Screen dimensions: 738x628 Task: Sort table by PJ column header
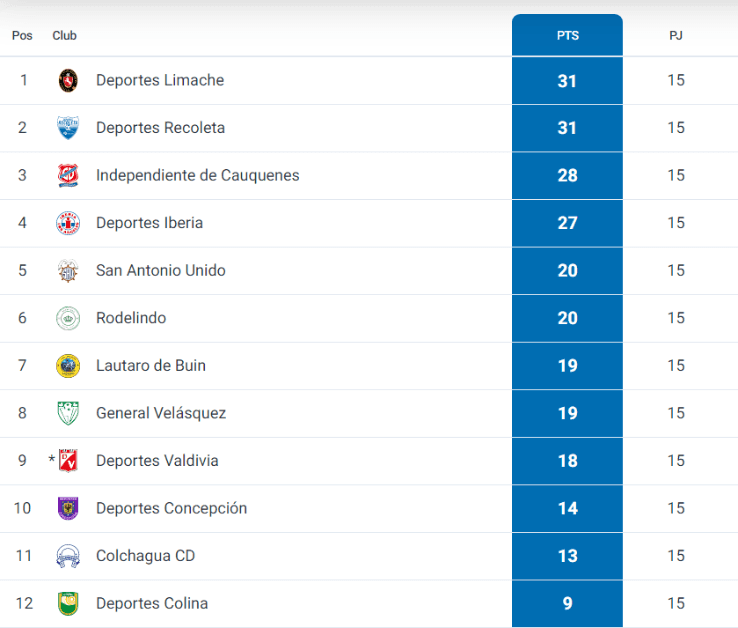pos(676,36)
